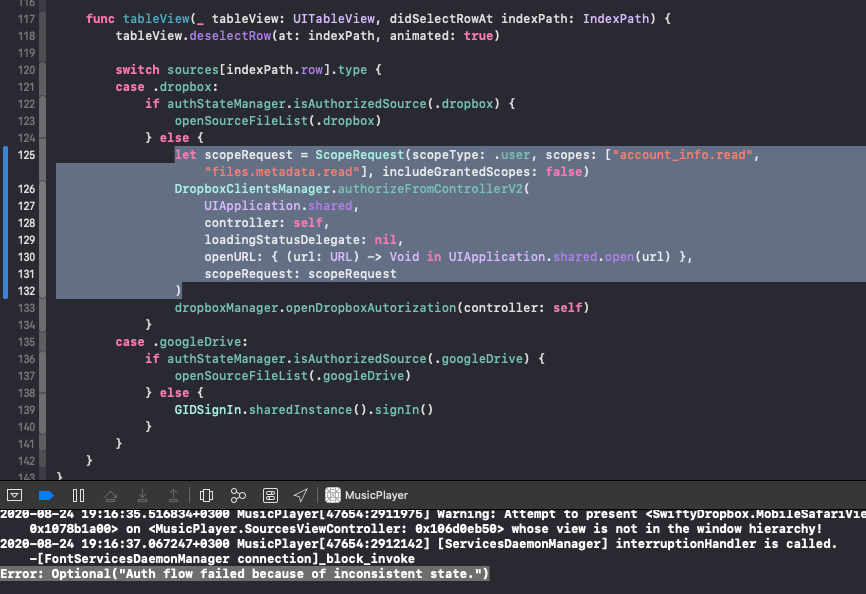This screenshot has height=594, width=866.
Task: Pause program execution in debug bar
Action: (x=79, y=495)
